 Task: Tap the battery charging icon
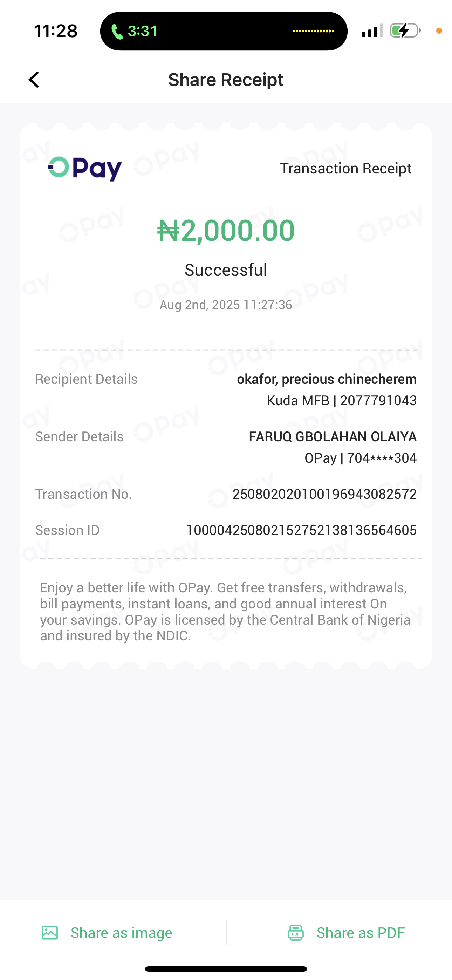(405, 31)
